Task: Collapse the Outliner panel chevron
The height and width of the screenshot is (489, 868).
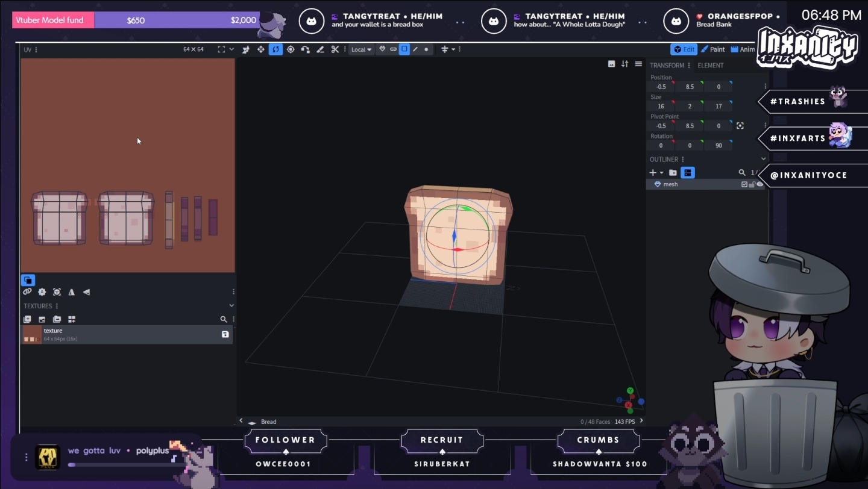Action: click(x=764, y=159)
